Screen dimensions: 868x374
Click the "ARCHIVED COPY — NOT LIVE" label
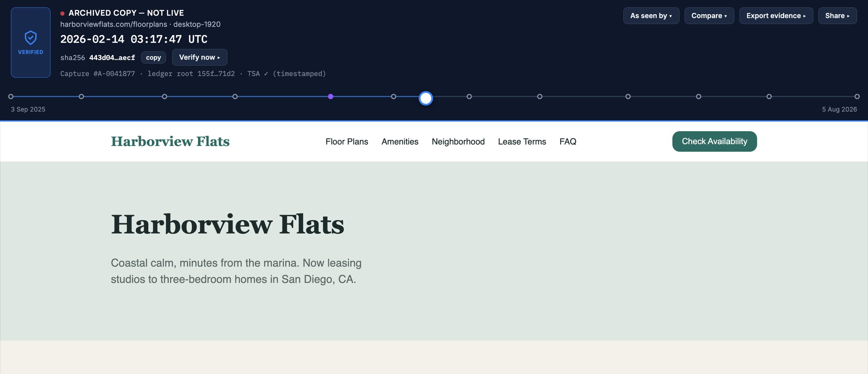tap(126, 13)
